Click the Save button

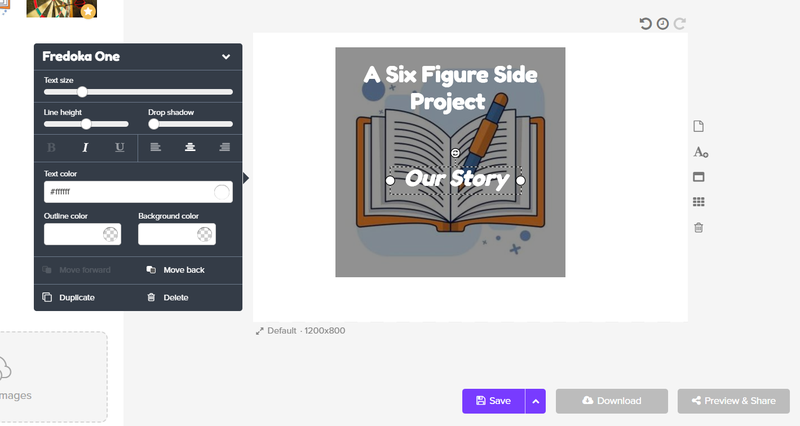pos(493,401)
